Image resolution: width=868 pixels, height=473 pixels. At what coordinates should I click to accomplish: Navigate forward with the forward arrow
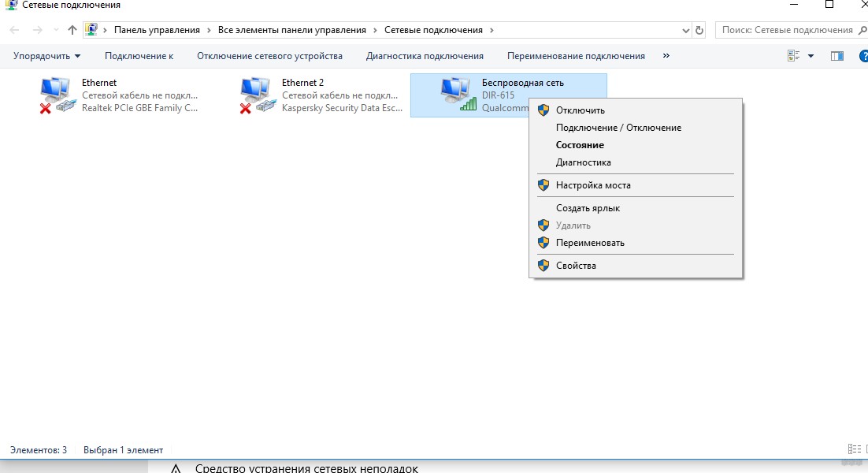37,30
